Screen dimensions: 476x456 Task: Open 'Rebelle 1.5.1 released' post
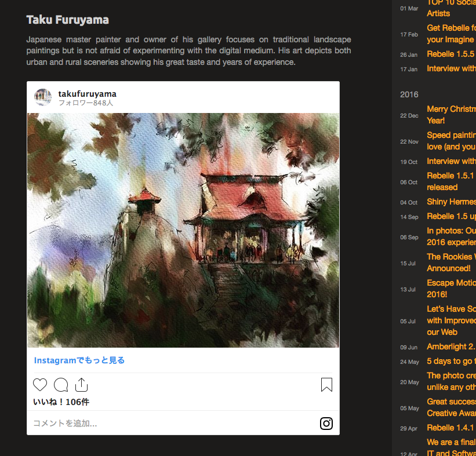(451, 181)
